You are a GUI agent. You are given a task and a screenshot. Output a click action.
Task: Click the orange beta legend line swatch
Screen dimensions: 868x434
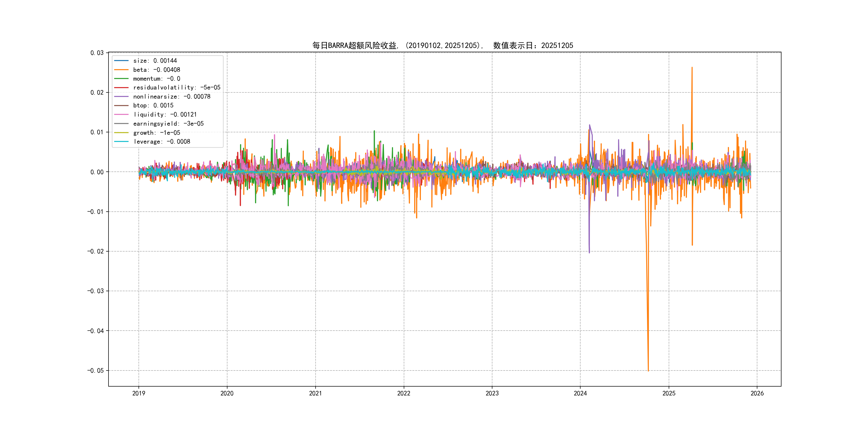[x=121, y=70]
